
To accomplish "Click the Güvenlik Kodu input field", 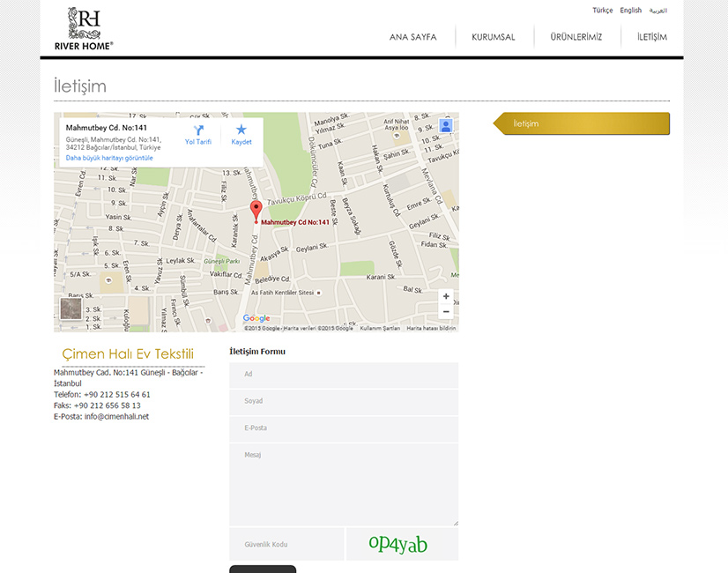I will (286, 545).
